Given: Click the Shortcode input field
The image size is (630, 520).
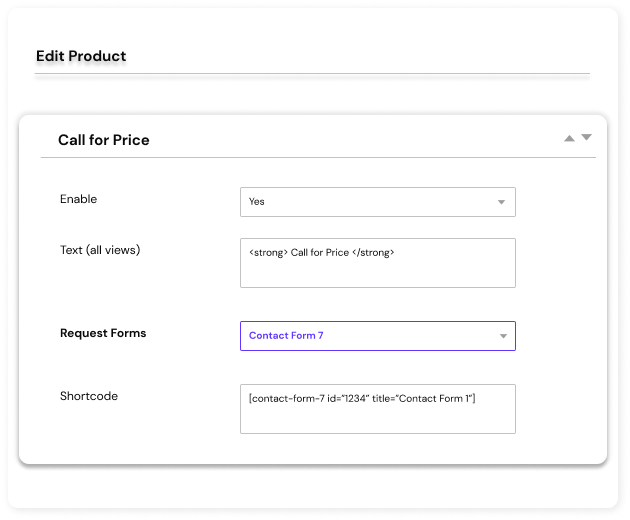Looking at the screenshot, I should [x=378, y=409].
